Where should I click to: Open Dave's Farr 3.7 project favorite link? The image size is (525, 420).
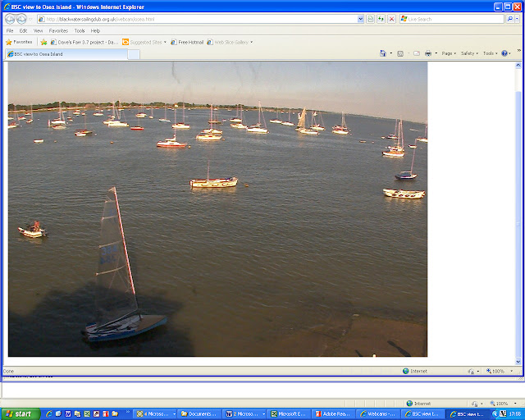[x=84, y=42]
